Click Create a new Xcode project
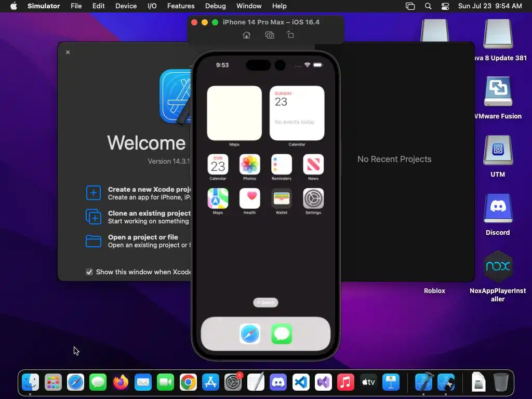 point(139,193)
